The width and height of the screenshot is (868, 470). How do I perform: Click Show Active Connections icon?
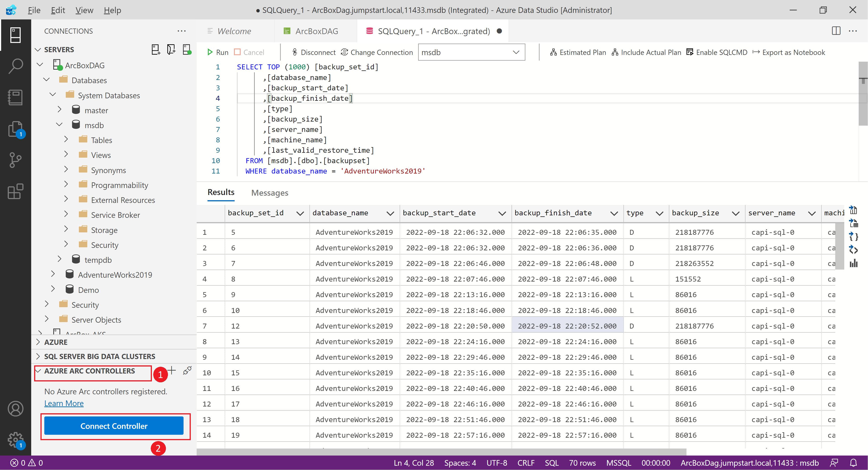coord(187,49)
